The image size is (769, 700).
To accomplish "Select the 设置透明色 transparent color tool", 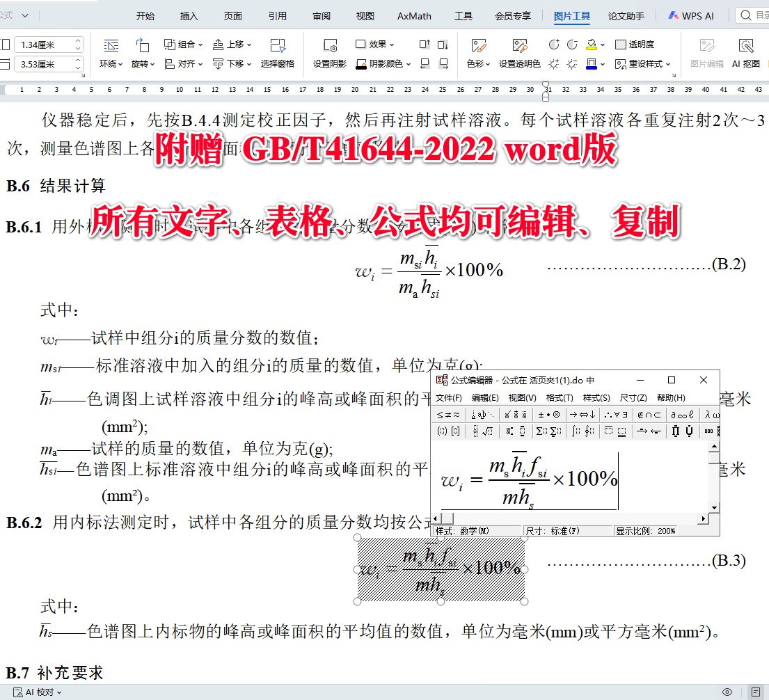I will pos(519,54).
